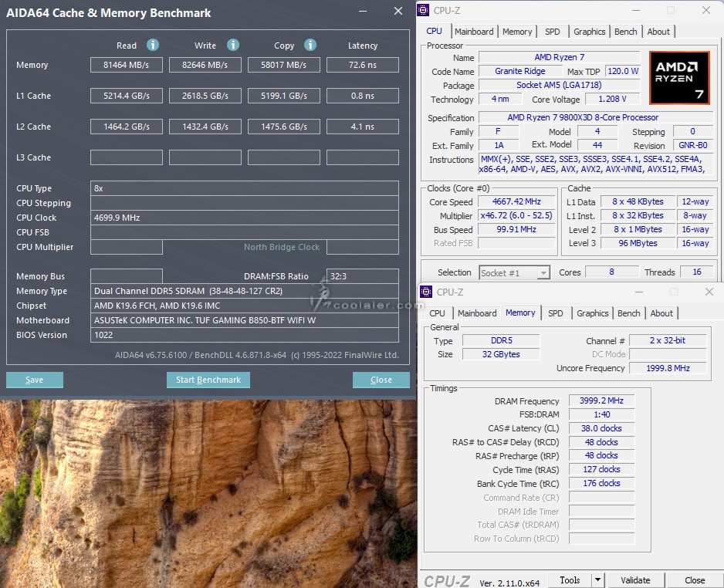Expand the Tools dropdown arrow in CPU-Z
The image size is (724, 588).
click(x=597, y=580)
